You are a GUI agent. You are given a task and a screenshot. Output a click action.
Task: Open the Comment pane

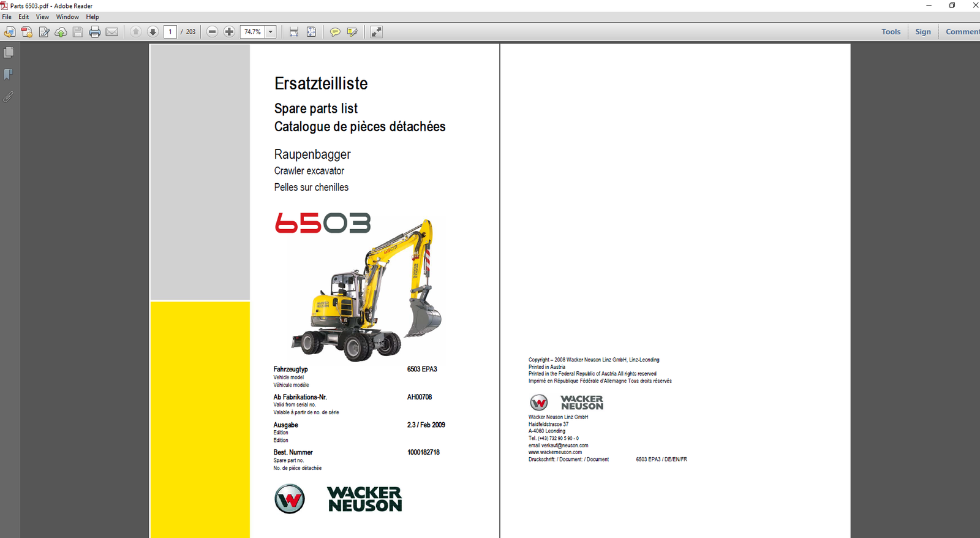click(962, 32)
